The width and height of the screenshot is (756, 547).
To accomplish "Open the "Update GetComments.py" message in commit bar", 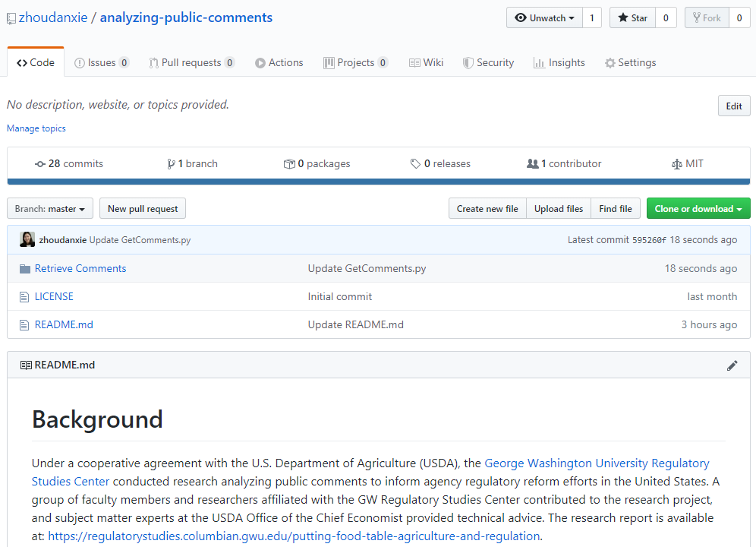I will pos(140,240).
